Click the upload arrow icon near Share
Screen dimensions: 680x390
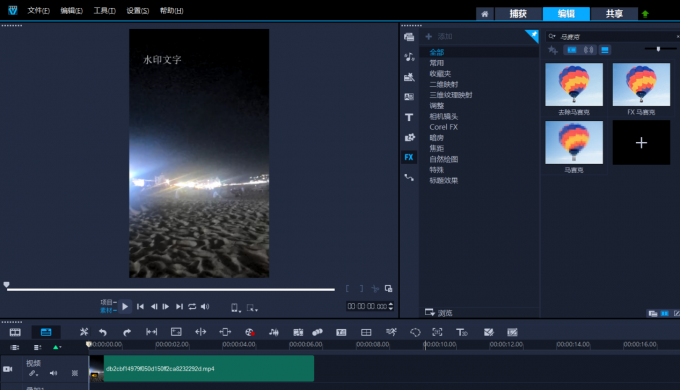(645, 14)
